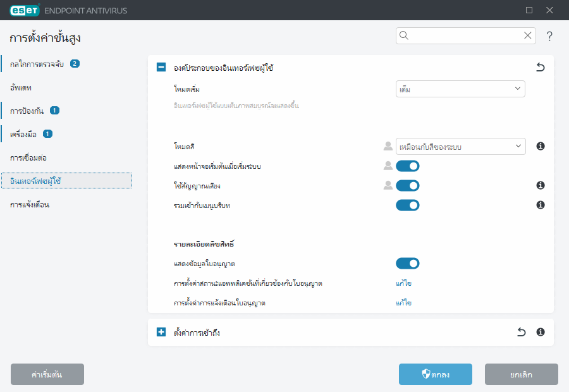569x392 pixels.
Task: Open อัพเดท in sidebar
Action: 21,87
